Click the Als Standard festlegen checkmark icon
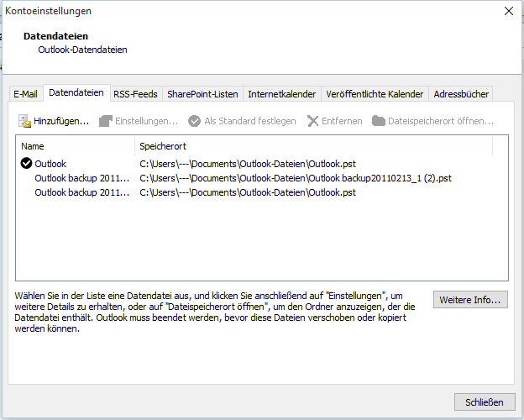 [194, 121]
